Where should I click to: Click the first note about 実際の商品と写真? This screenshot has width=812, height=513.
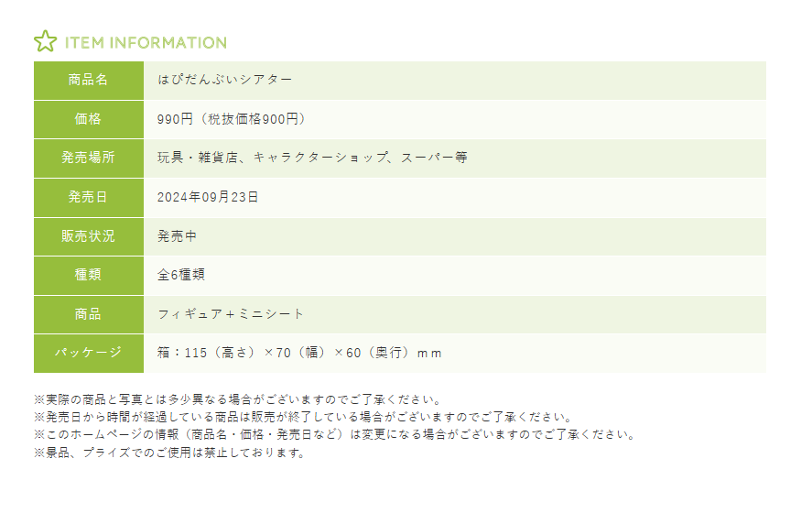(x=238, y=400)
